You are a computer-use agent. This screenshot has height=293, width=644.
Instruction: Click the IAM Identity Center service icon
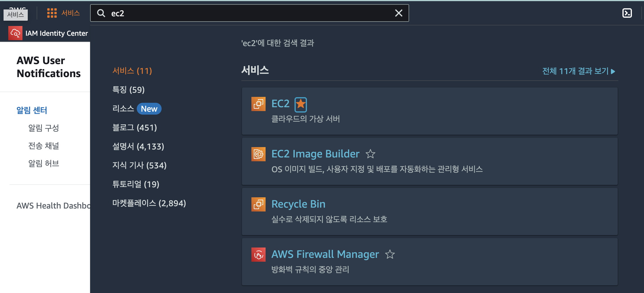coord(15,33)
